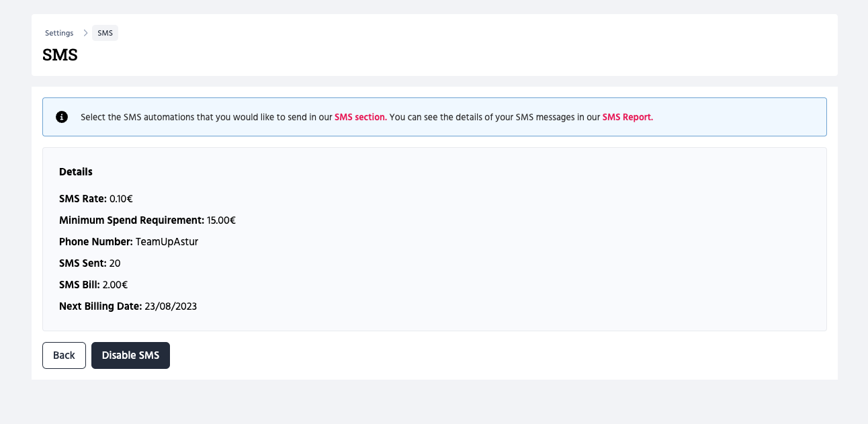Open the SMS Report link

pyautogui.click(x=627, y=117)
